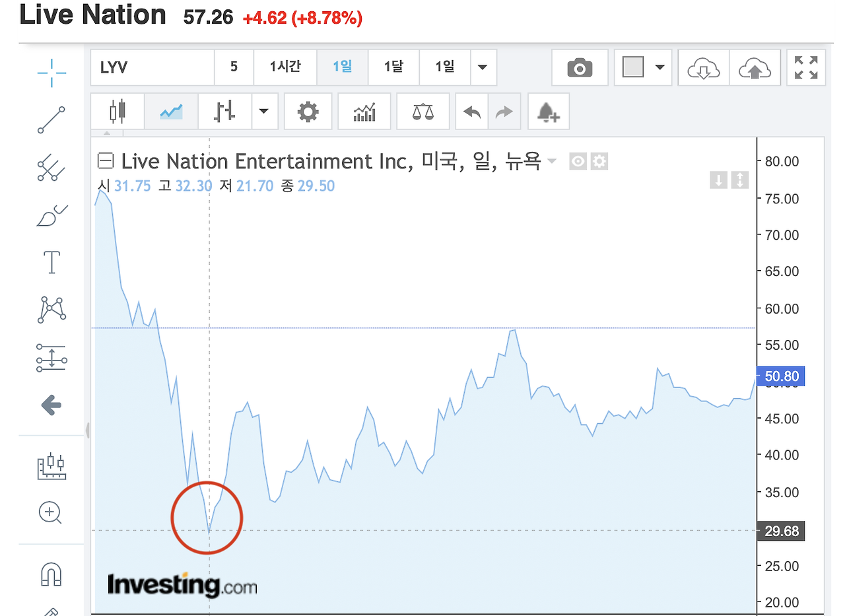Select the 1일 interval right after 1달

tap(445, 67)
